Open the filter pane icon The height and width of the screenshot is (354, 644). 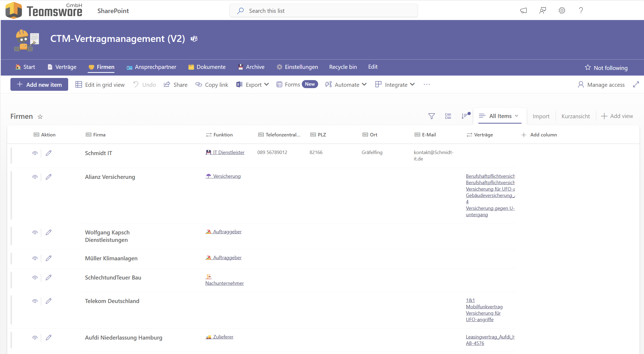pyautogui.click(x=431, y=116)
